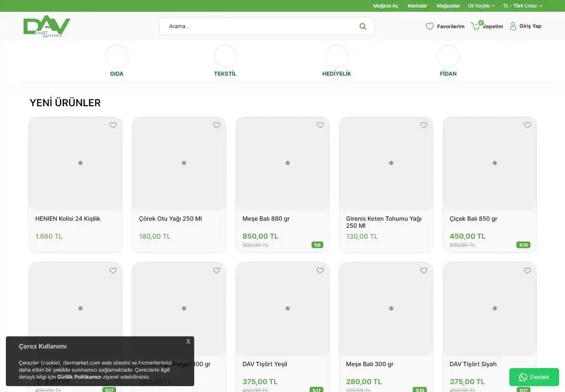Click the Çörek Otu Yağı 250 Ml title
Screen dimensions: 565x392
[170, 219]
